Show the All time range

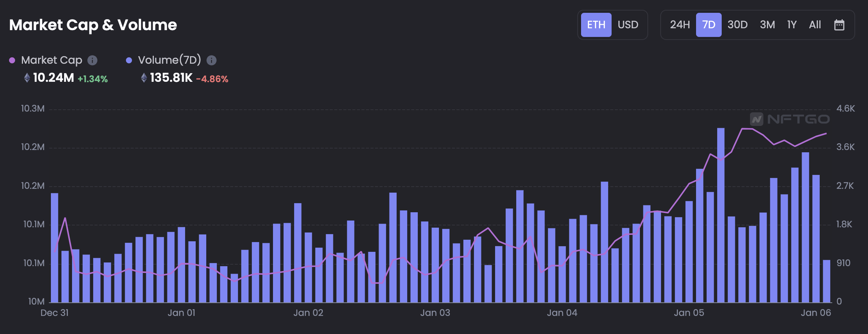(814, 25)
